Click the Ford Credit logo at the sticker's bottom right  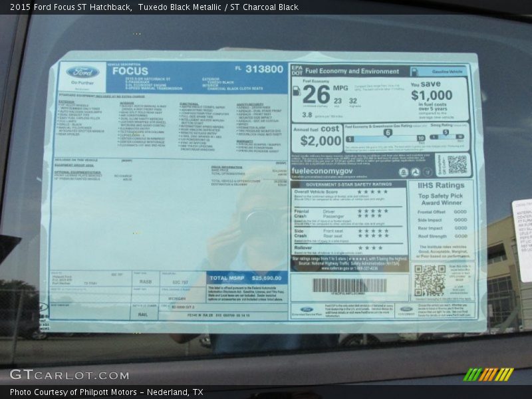pyautogui.click(x=406, y=309)
